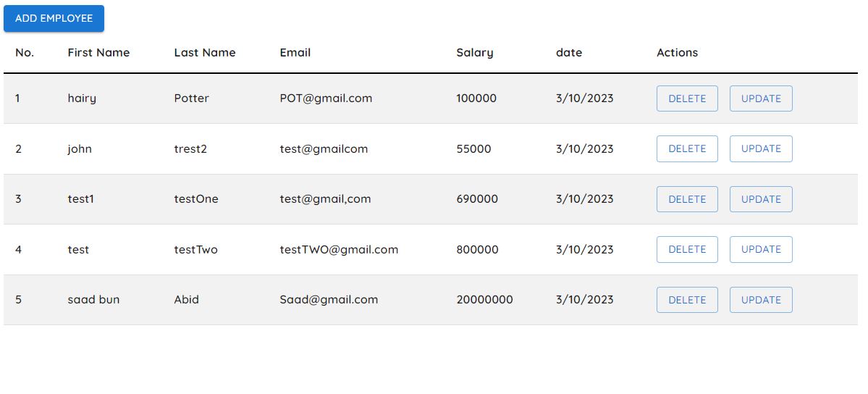
Task: Click the Add Employee button
Action: point(54,18)
